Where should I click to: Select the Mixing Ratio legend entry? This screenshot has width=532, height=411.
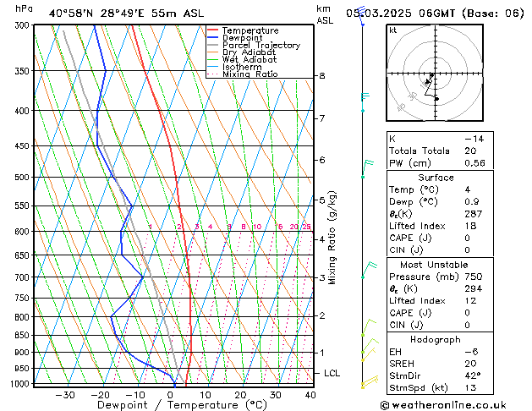(x=250, y=74)
